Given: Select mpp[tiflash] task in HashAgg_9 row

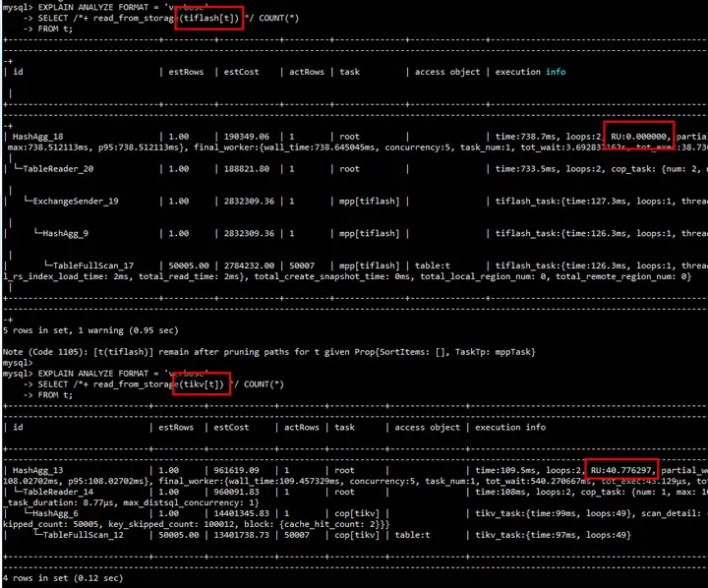Looking at the screenshot, I should click(x=370, y=233).
